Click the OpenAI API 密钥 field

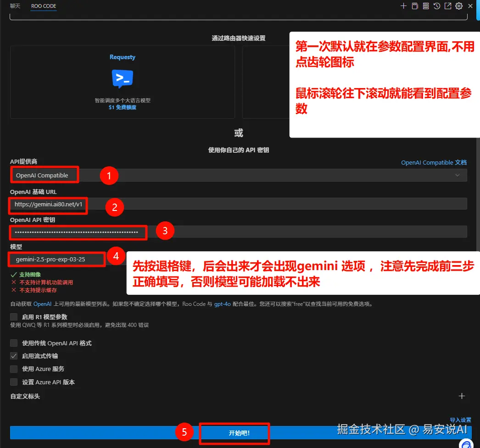(239, 232)
